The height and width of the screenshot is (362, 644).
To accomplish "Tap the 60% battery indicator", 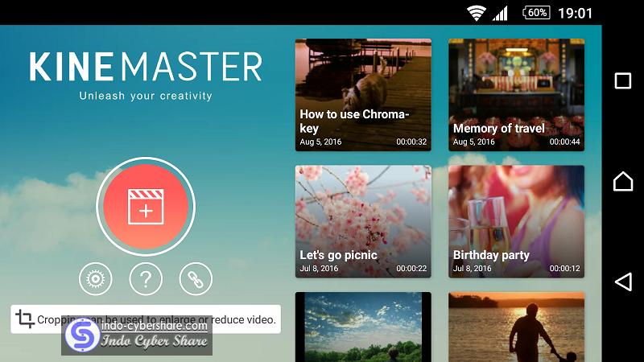I will (536, 13).
